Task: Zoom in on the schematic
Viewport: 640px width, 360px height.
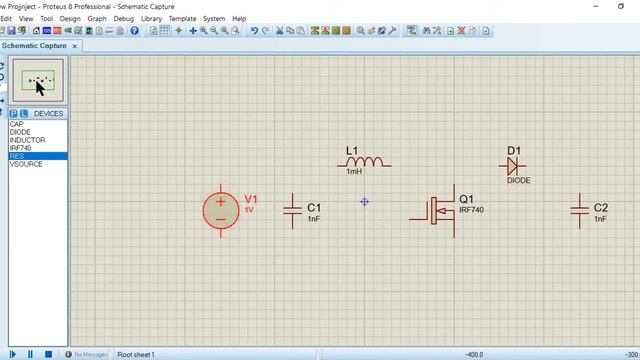Action: [203, 31]
